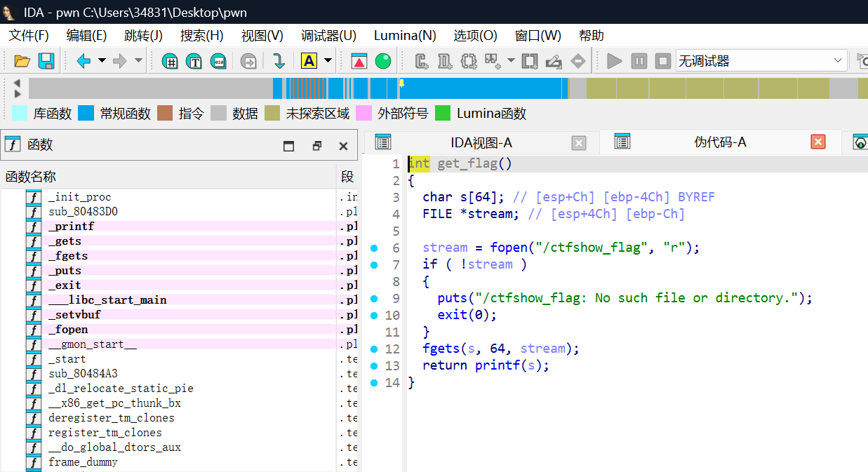Close the 伪代码-A tab

click(818, 142)
